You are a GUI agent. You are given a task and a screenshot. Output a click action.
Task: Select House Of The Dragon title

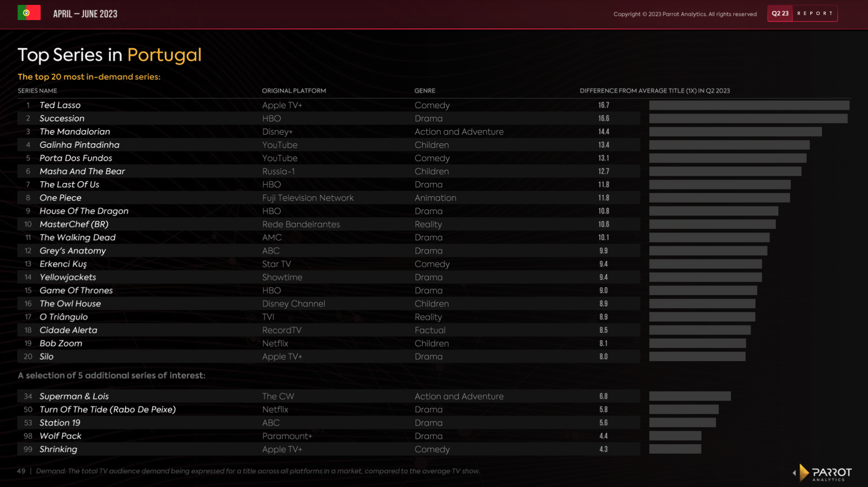pyautogui.click(x=84, y=211)
